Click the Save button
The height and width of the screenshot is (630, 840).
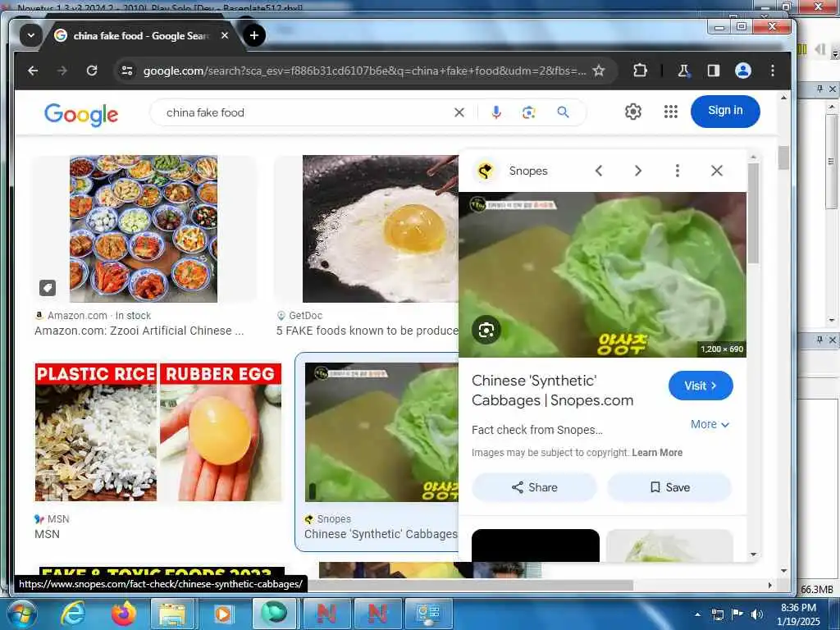669,487
